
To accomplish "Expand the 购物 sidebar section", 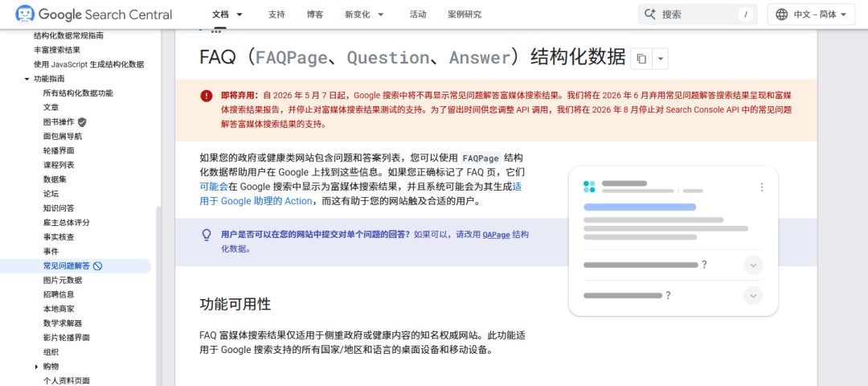I will coord(36,366).
